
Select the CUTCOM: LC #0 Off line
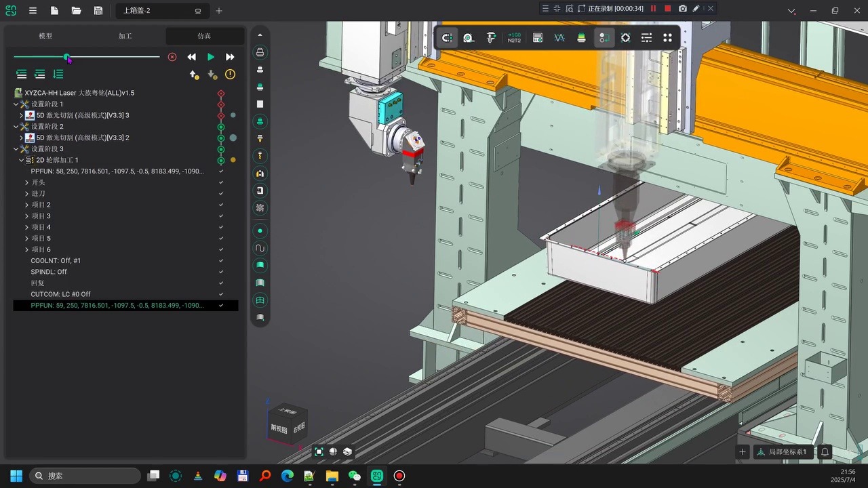point(60,294)
